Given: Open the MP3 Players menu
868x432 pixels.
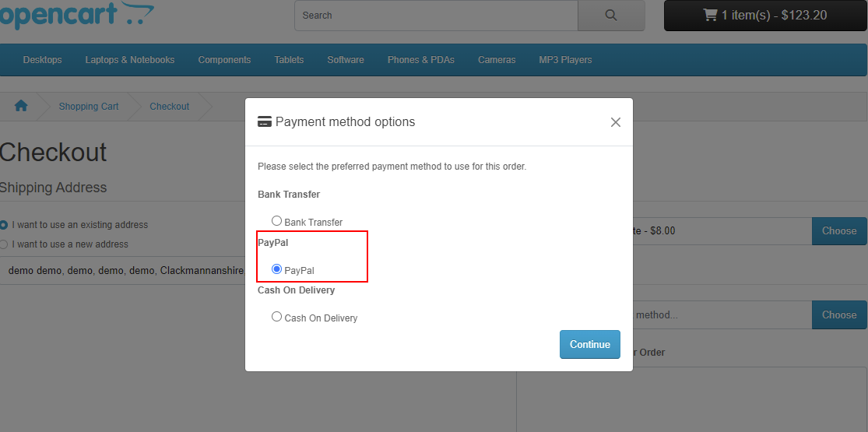Looking at the screenshot, I should tap(565, 60).
